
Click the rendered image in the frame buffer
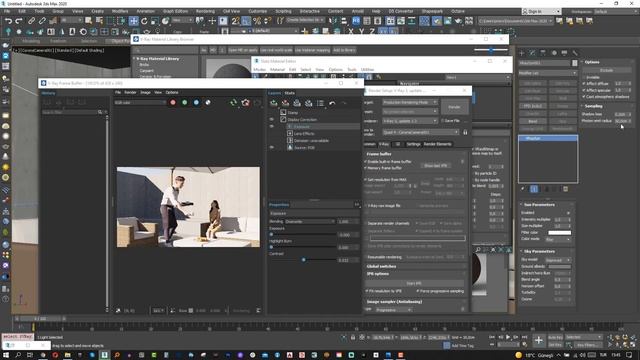188,207
